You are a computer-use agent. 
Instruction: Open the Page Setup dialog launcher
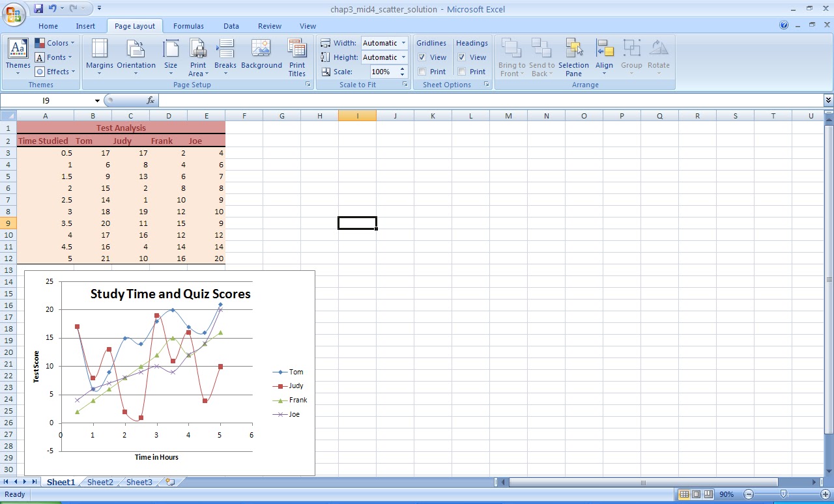coord(308,85)
